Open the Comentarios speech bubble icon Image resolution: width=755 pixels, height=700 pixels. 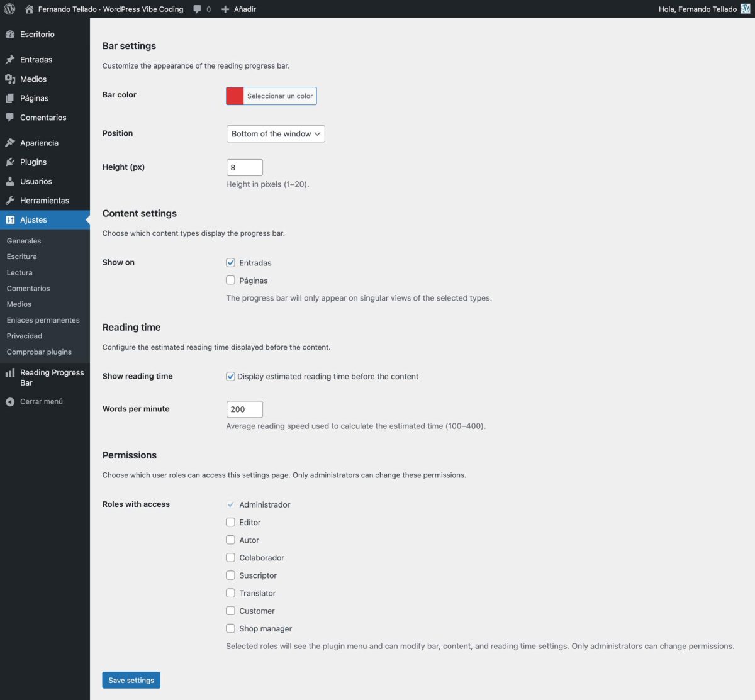10,118
